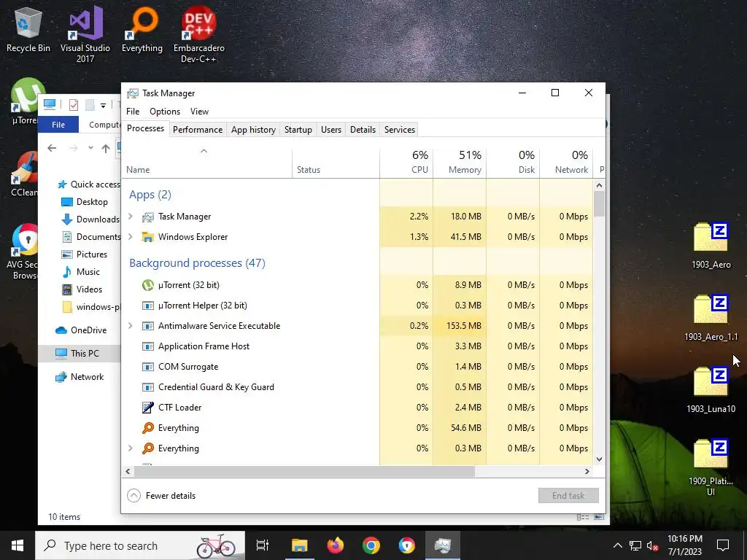The height and width of the screenshot is (560, 747).
Task: Select the 1909_Plati... UI zip folder
Action: [x=711, y=467]
